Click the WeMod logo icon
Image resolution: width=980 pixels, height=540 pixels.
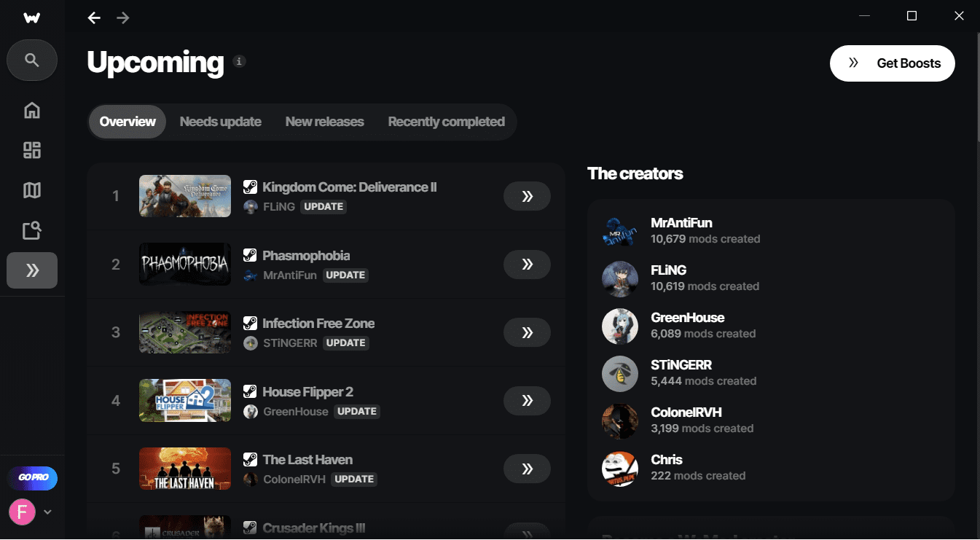coord(32,17)
